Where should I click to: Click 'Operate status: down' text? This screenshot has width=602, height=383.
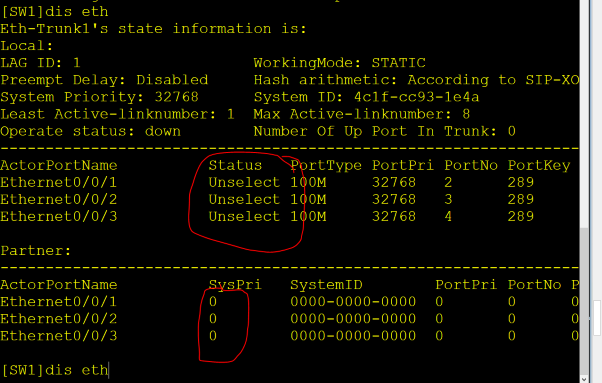tap(90, 131)
